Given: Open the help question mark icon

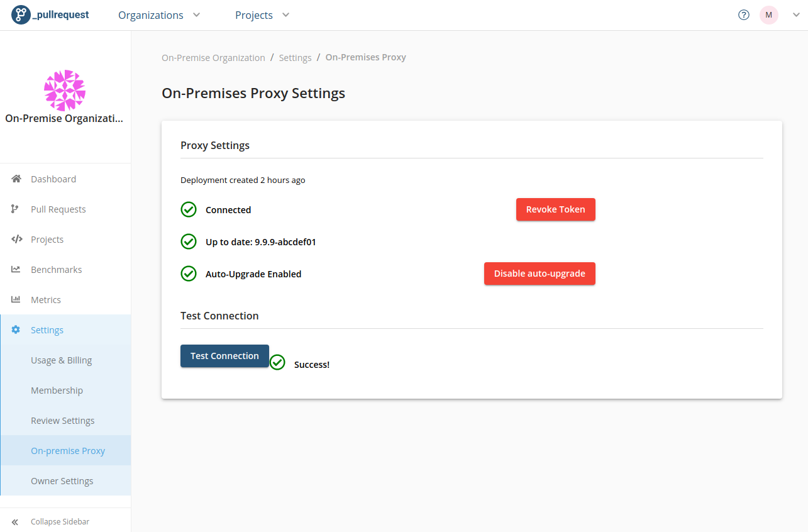Looking at the screenshot, I should pyautogui.click(x=744, y=15).
